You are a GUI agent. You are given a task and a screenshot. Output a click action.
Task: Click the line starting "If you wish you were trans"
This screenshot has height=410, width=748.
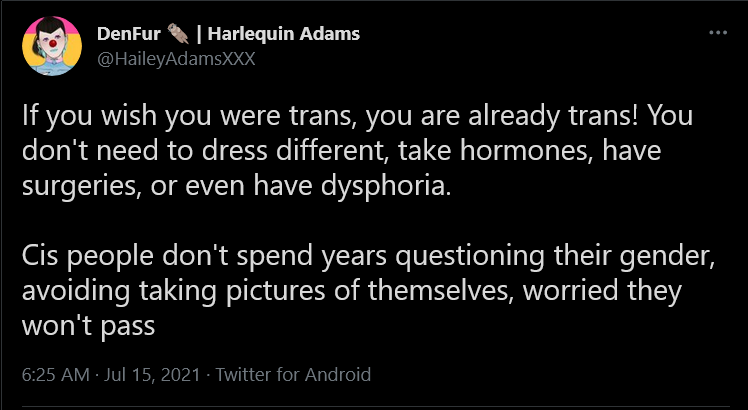tap(357, 116)
